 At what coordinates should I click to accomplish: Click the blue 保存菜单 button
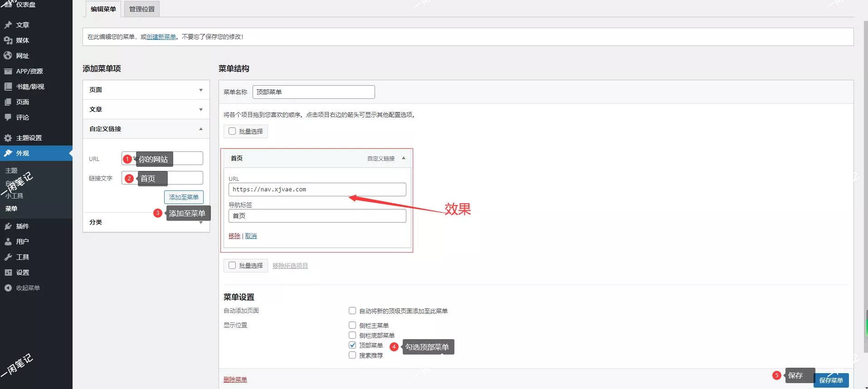(831, 380)
